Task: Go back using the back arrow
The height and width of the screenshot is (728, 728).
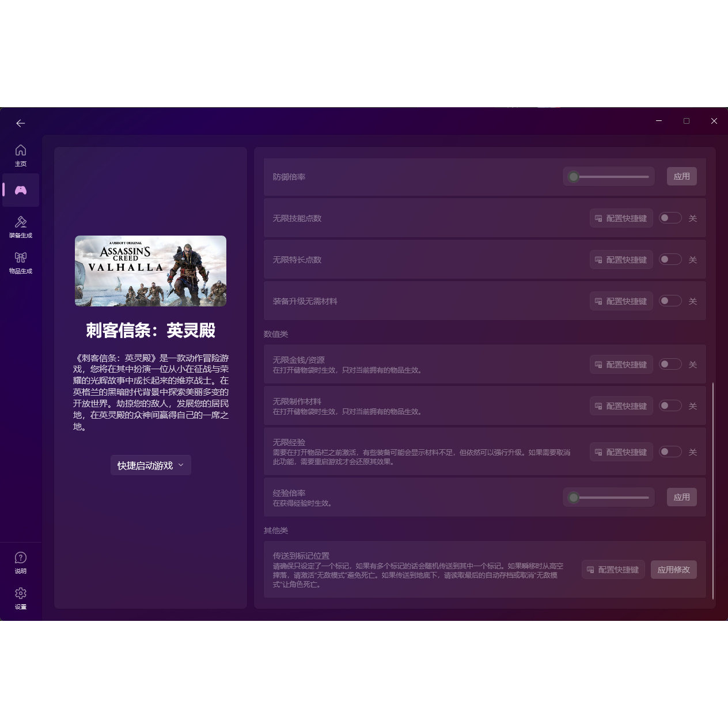Action: (21, 123)
